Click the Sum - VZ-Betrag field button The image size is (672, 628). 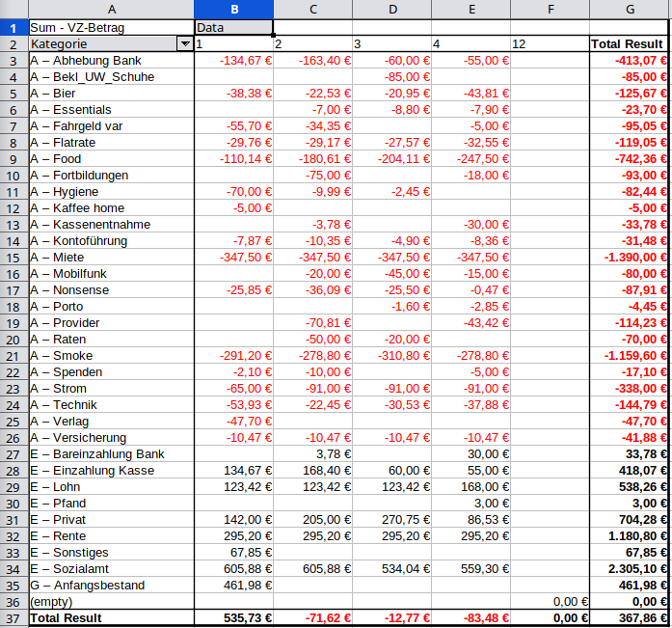(111, 28)
